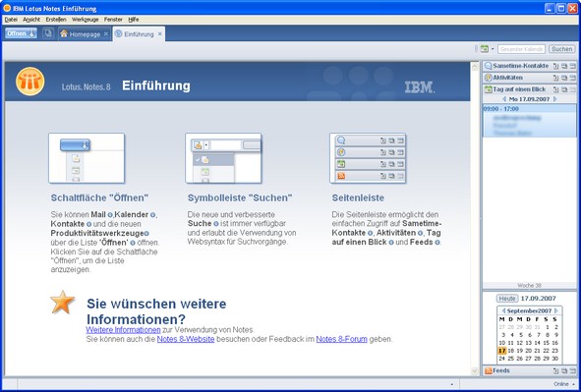
Task: Click the page-with-arrow icon in Aktivitäten header
Action: pyautogui.click(x=555, y=78)
